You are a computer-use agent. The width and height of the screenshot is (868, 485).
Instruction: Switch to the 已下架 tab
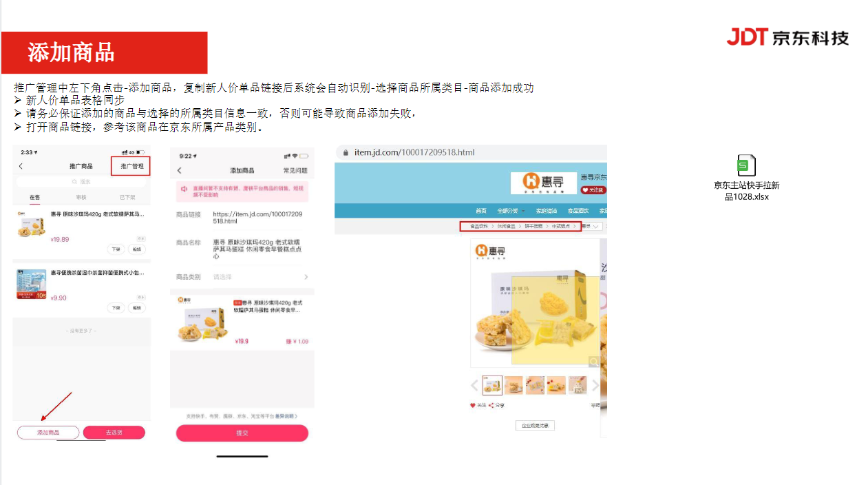click(x=128, y=197)
